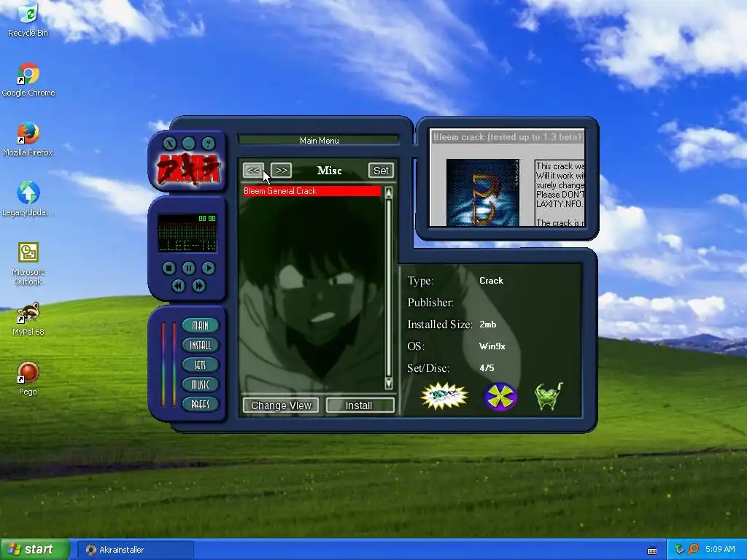Screen dimensions: 747x560
Task: Click the music equalizer display
Action: point(187,233)
